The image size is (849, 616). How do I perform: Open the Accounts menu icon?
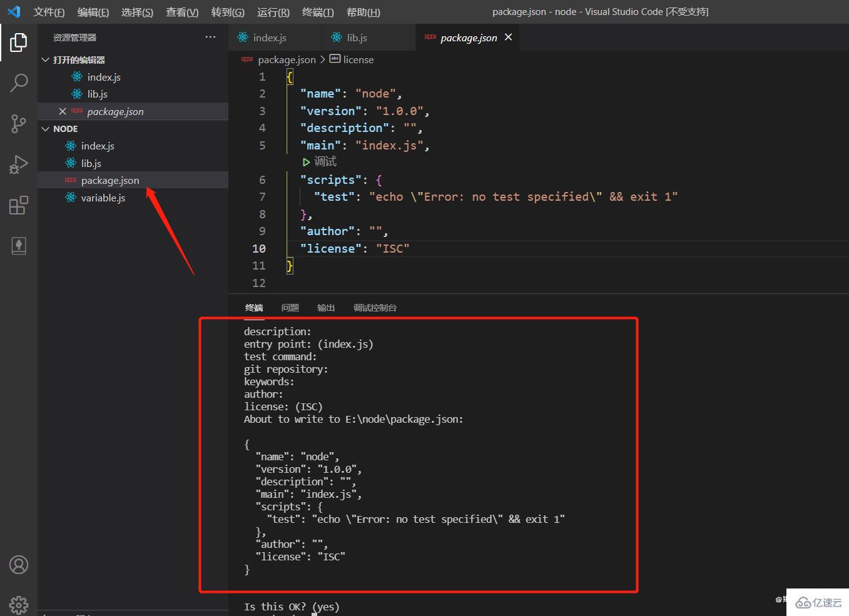click(19, 565)
